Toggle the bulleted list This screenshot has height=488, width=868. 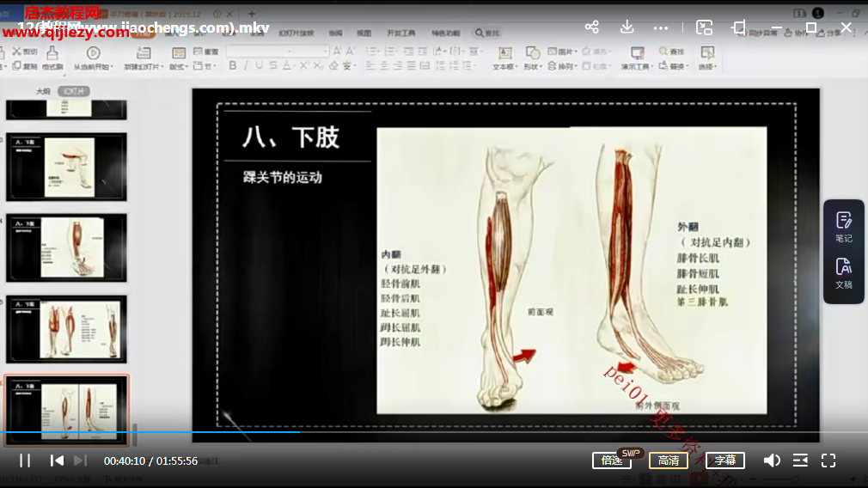[373, 51]
